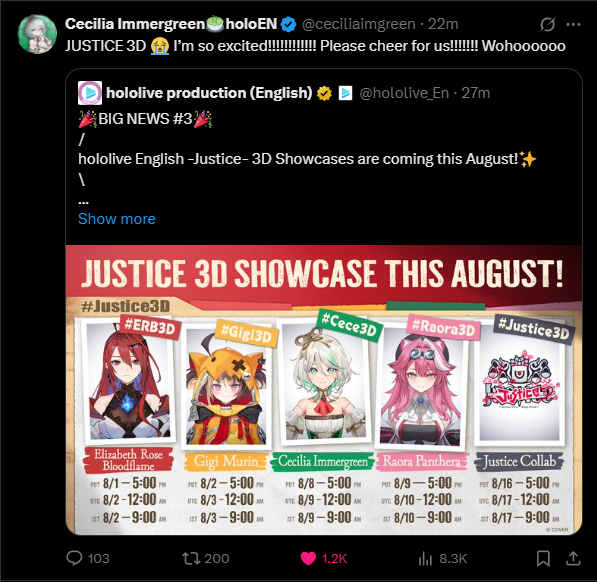597x582 pixels.
Task: Open hololive production's square profile avatar
Action: coord(90,93)
